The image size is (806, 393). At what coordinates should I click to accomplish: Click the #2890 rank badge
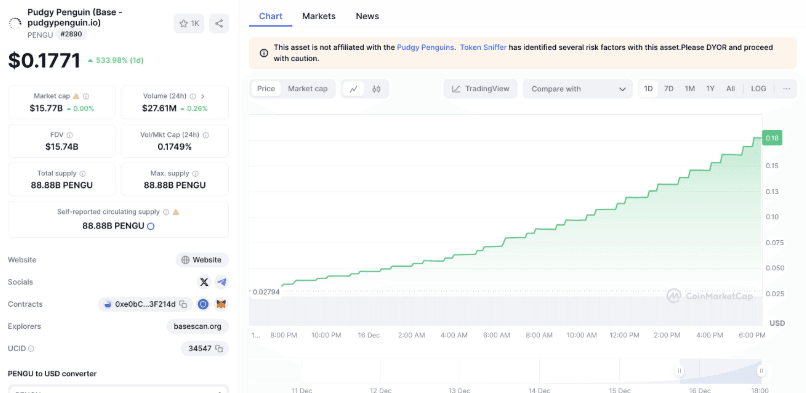71,34
